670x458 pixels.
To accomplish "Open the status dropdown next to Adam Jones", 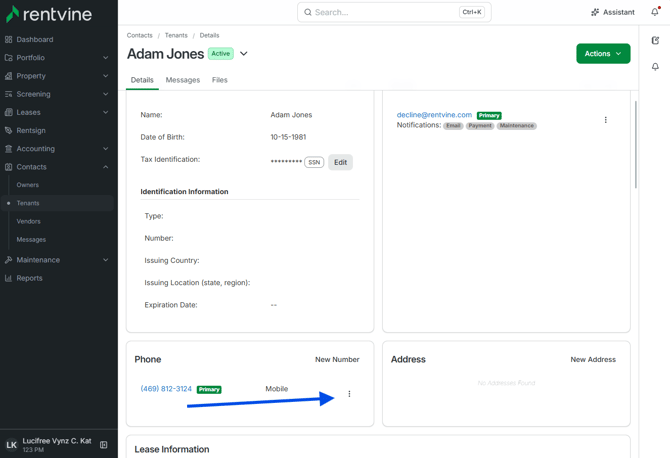I will [244, 54].
